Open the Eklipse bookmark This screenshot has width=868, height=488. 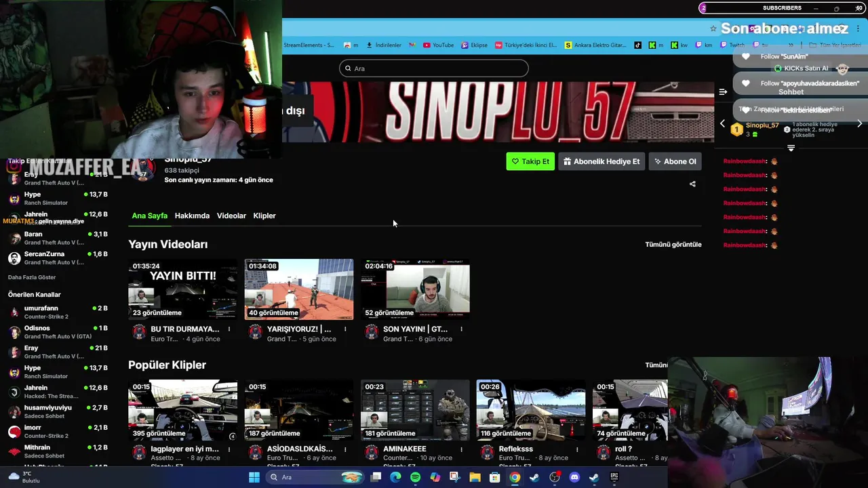tap(474, 45)
